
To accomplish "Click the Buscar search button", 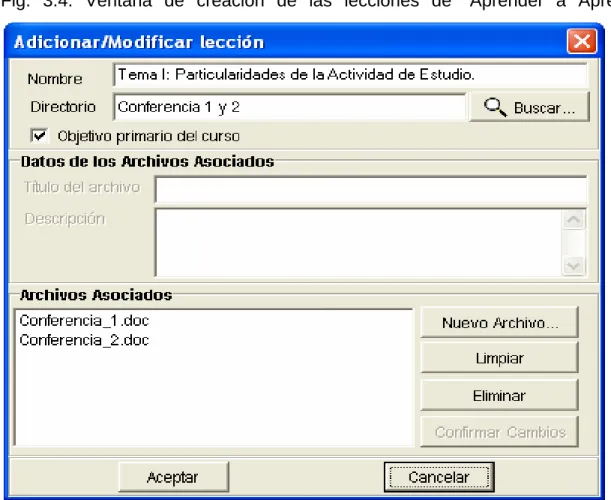I will tap(530, 107).
